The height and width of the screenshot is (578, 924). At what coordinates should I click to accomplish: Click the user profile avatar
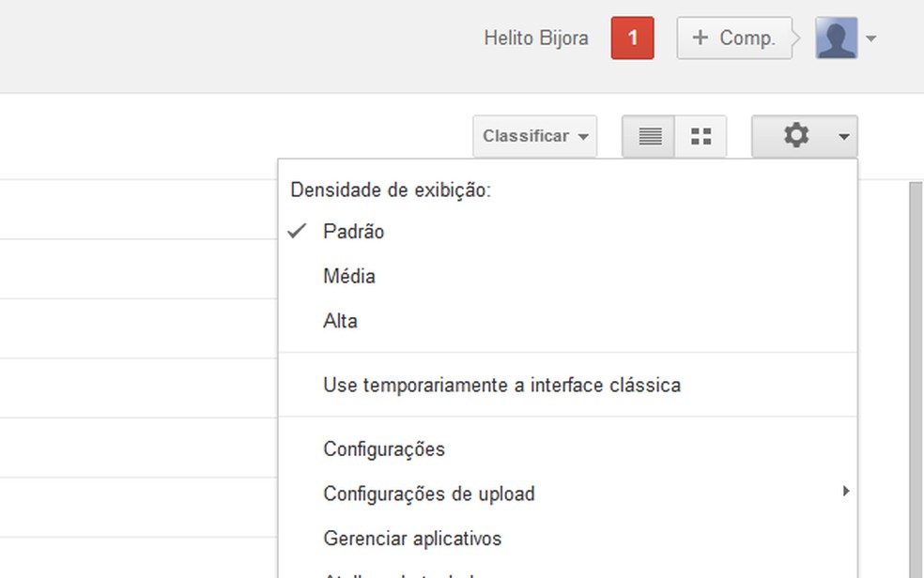coord(836,38)
